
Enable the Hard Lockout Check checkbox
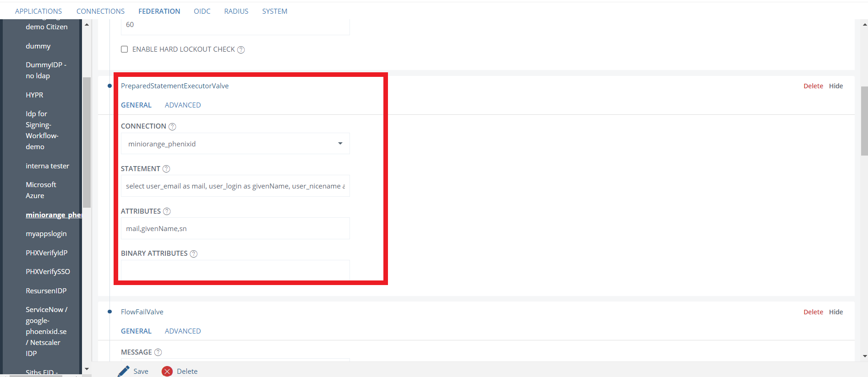click(x=124, y=49)
